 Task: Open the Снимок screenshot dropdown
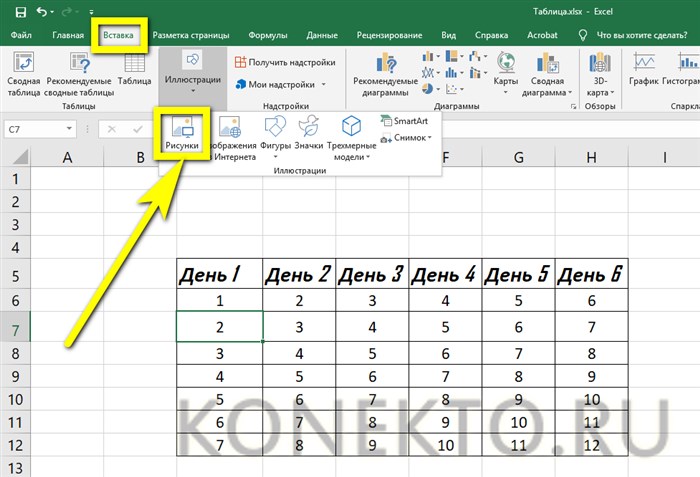(406, 138)
